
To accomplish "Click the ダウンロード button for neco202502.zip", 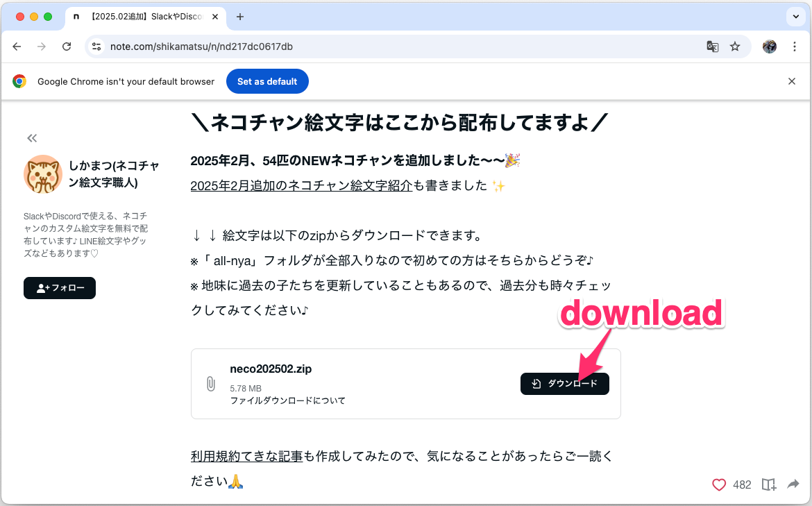I will coord(564,384).
